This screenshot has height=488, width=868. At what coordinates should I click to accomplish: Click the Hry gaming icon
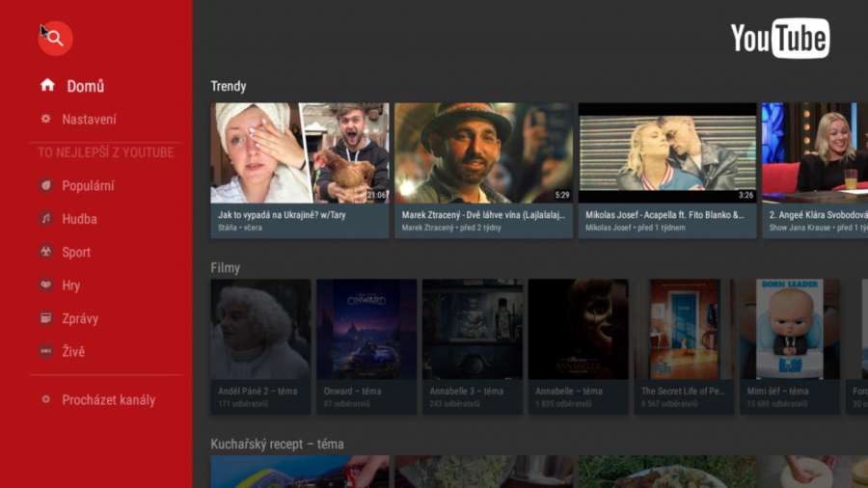point(46,285)
